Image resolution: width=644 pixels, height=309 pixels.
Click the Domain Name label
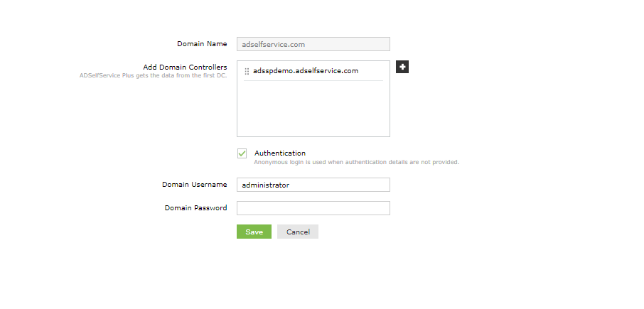(202, 44)
